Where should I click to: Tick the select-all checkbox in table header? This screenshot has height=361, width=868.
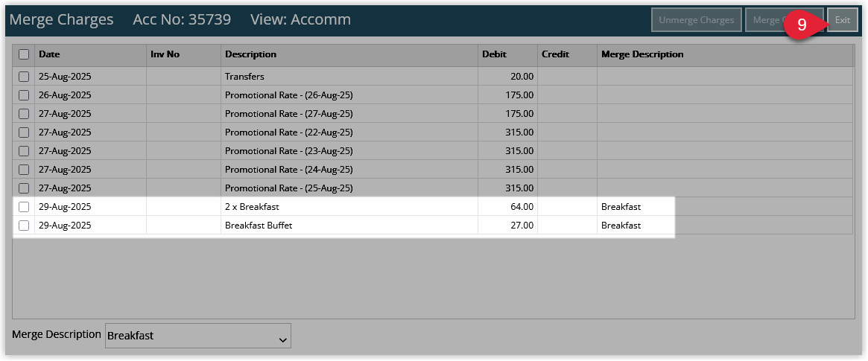24,55
